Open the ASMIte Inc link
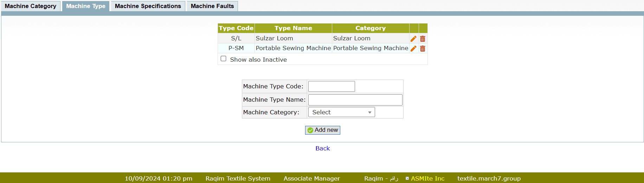Image resolution: width=644 pixels, height=183 pixels. [x=427, y=178]
